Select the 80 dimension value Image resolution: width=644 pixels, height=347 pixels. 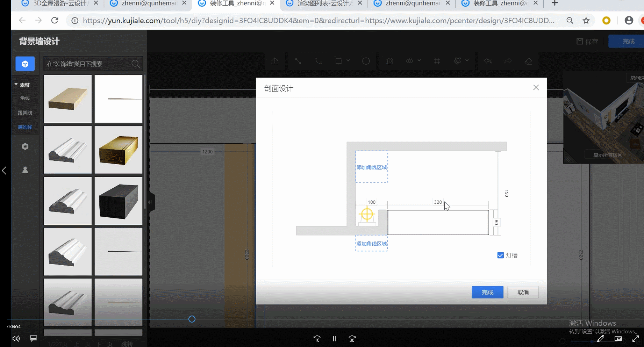coord(496,222)
